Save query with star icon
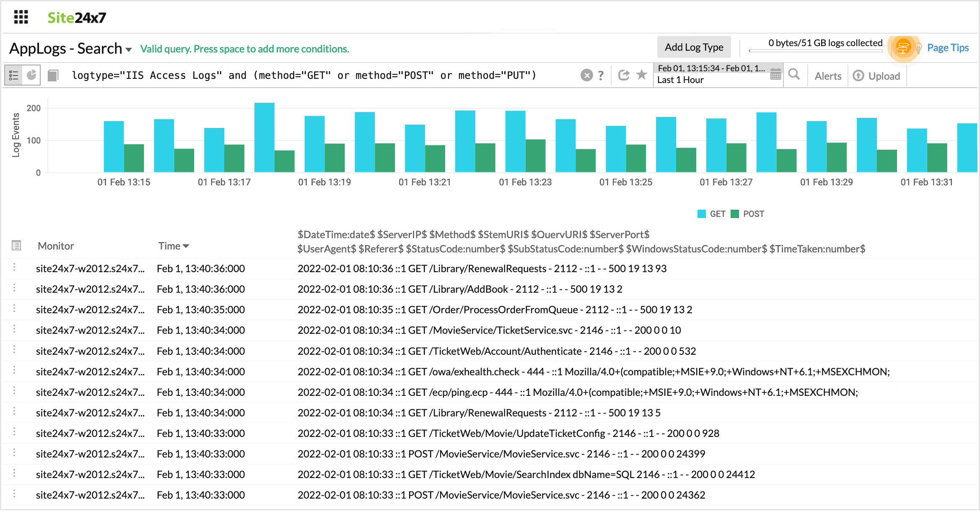 [x=641, y=75]
